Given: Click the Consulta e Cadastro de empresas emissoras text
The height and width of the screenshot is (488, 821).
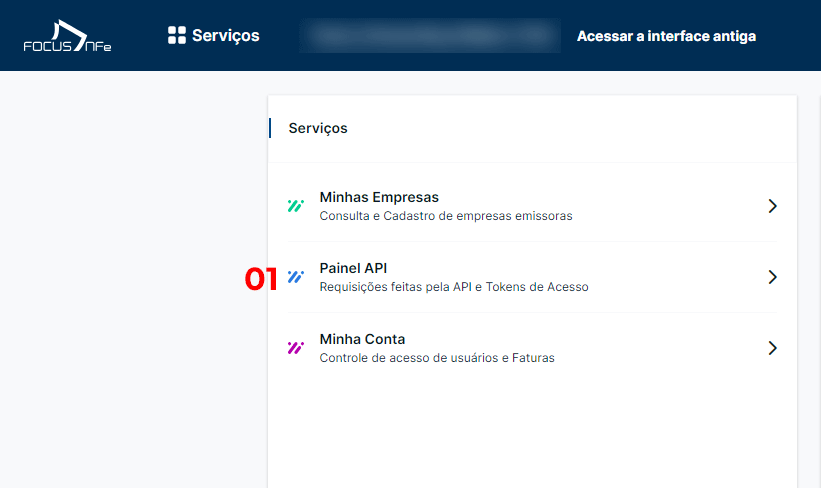Looking at the screenshot, I should 446,216.
